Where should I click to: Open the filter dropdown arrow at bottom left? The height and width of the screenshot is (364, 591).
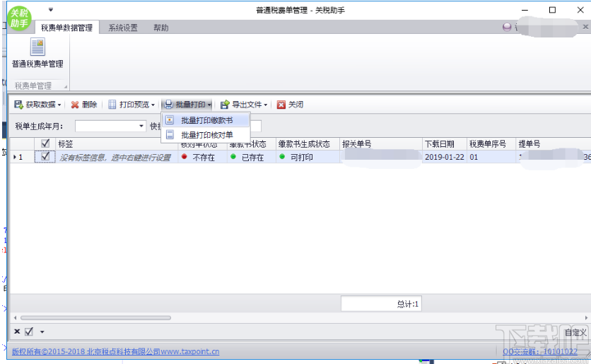pos(42,332)
